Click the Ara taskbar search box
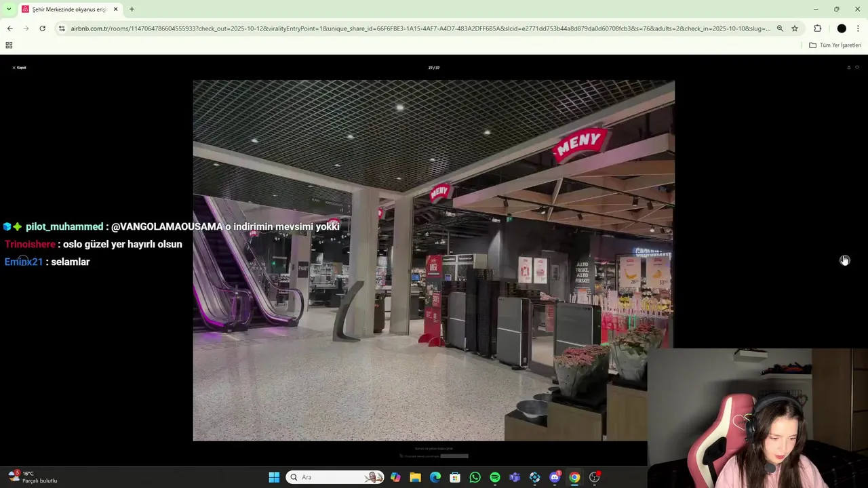 click(334, 477)
